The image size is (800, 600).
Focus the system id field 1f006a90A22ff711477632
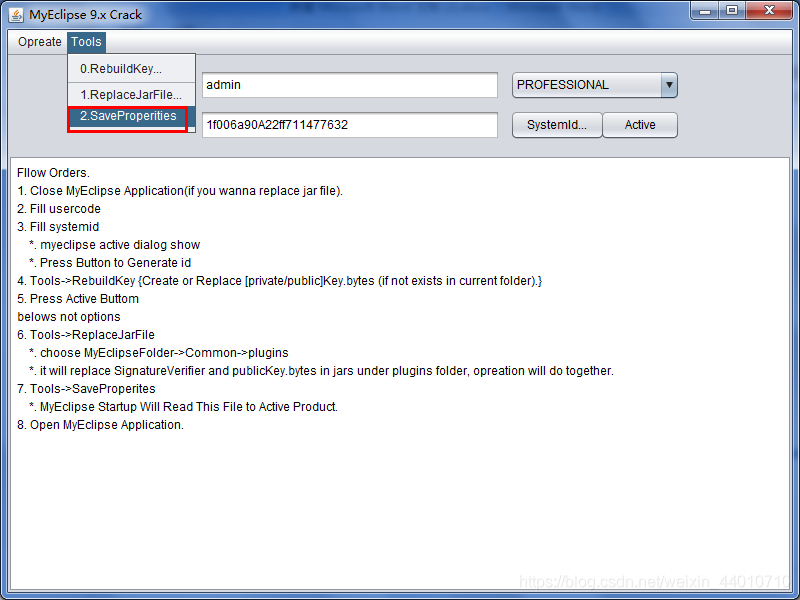349,125
